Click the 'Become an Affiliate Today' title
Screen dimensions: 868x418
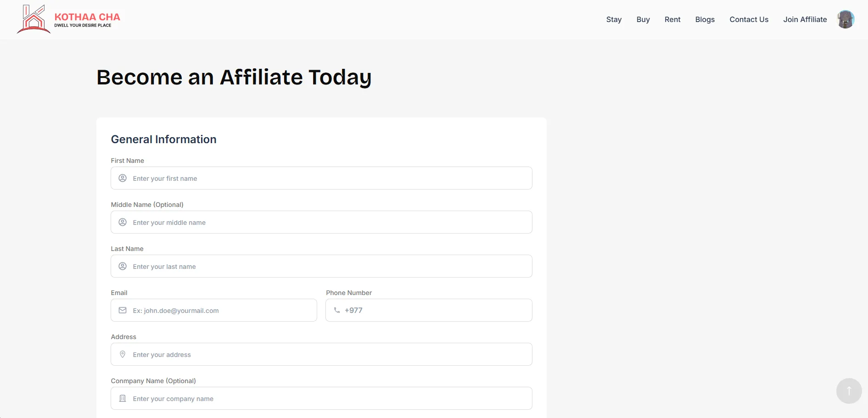(234, 78)
